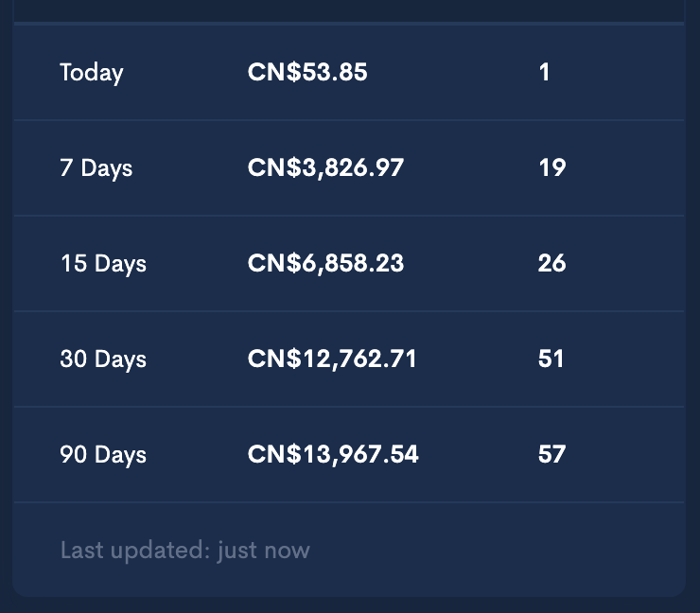Click the CN$6,858.23 amount

[326, 263]
